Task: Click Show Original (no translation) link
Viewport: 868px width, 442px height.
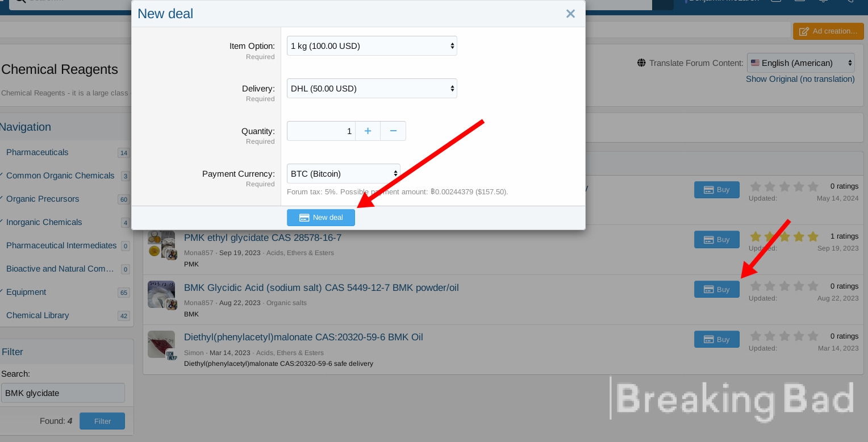Action: click(x=800, y=79)
